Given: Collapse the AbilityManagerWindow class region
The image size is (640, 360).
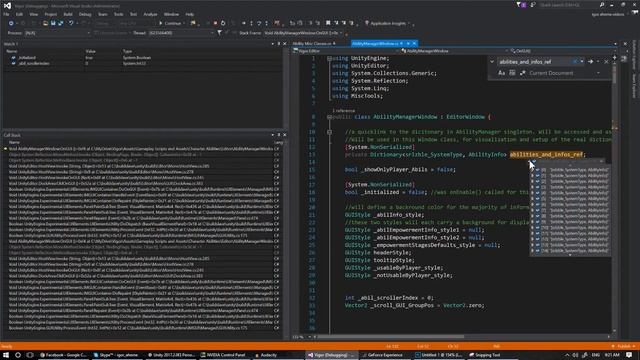Looking at the screenshot, I should pos(329,117).
